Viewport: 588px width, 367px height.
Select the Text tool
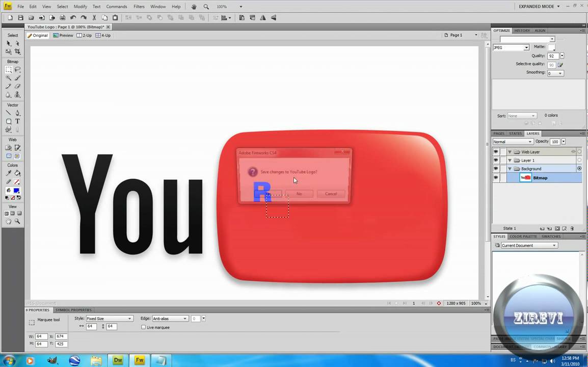[x=17, y=121]
